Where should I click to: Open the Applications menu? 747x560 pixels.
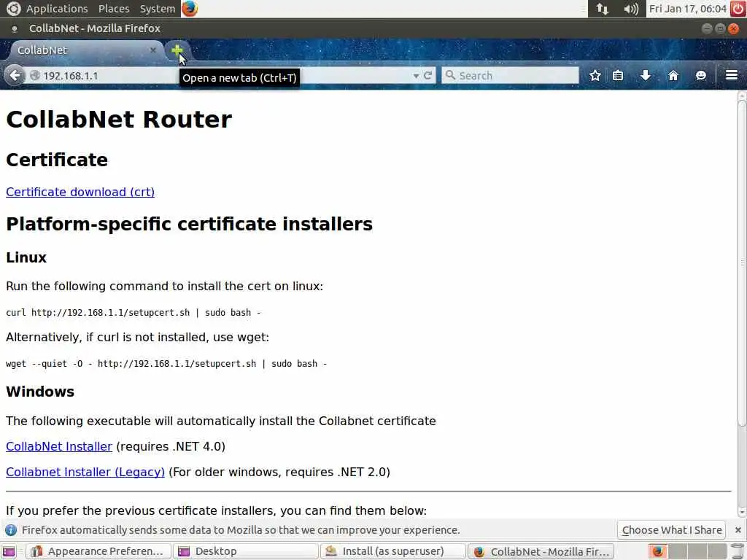click(x=57, y=9)
